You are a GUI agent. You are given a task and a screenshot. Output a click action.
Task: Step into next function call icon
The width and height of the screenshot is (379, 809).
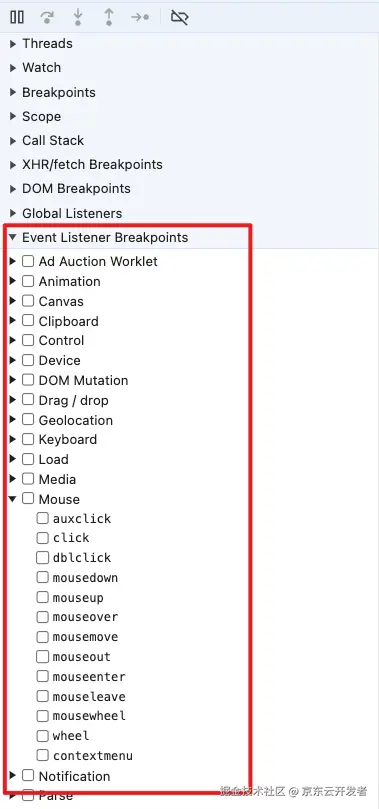click(78, 18)
